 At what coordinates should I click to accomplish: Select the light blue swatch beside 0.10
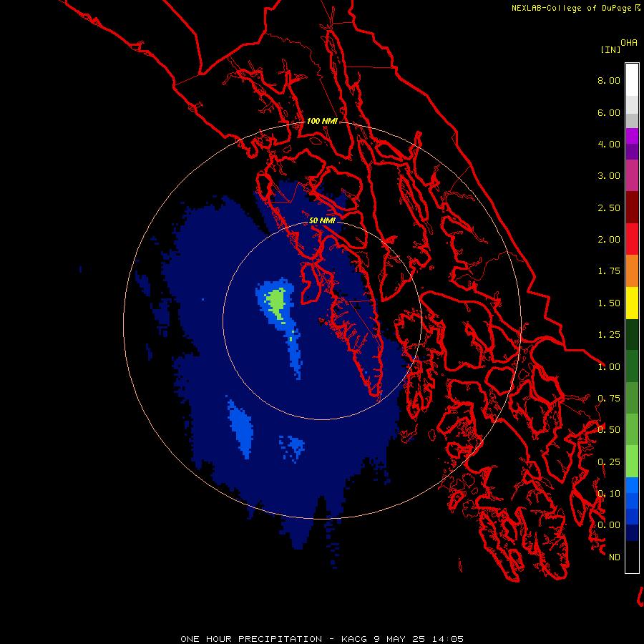pyautogui.click(x=632, y=485)
